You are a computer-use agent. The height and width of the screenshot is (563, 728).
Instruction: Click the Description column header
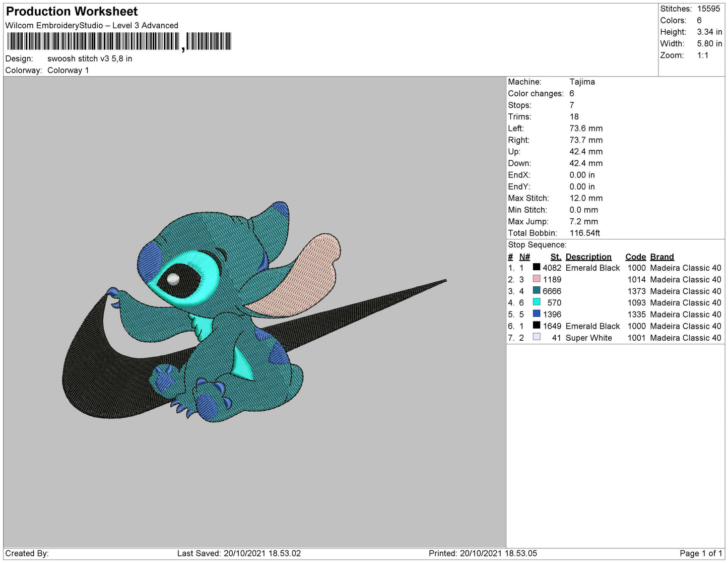coord(588,257)
